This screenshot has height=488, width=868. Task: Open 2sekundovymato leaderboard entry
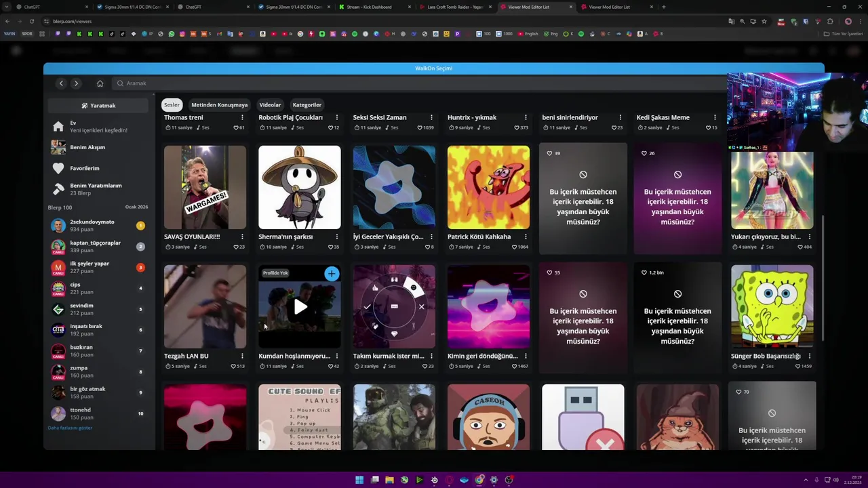(x=98, y=226)
